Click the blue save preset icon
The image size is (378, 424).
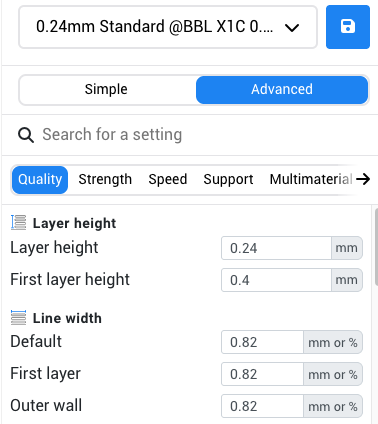(x=348, y=27)
